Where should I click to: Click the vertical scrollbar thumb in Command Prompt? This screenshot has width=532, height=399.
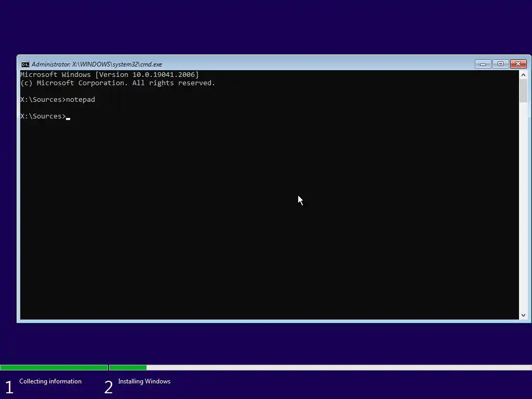(523, 90)
